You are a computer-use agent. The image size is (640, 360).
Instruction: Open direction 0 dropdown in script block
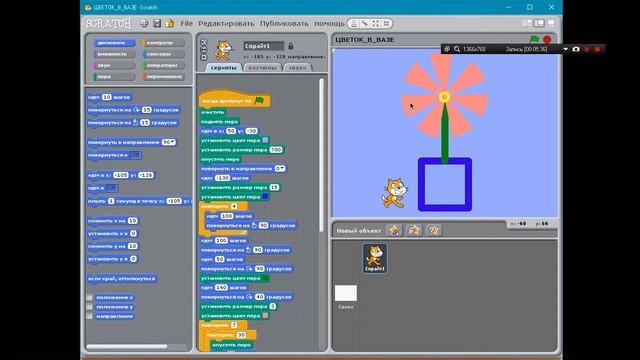coord(282,169)
